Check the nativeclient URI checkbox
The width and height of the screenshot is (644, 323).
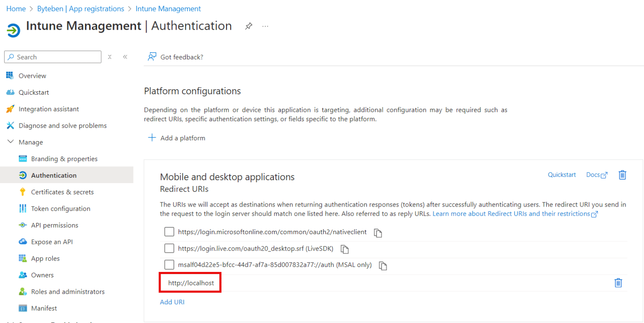169,232
